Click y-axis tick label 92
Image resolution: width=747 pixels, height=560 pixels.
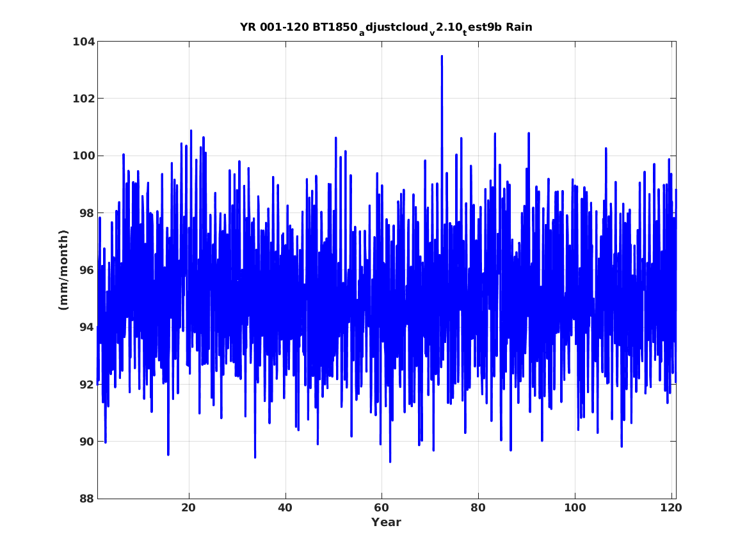pos(86,385)
